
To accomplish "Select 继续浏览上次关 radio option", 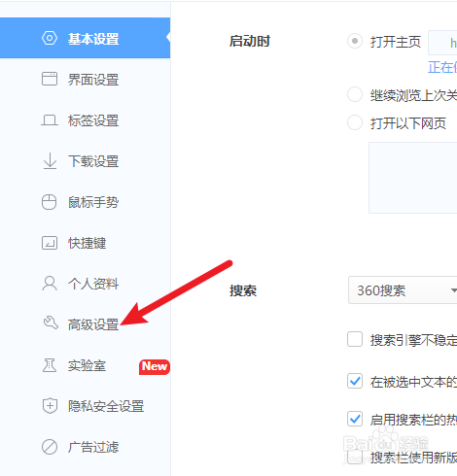I will [x=355, y=94].
